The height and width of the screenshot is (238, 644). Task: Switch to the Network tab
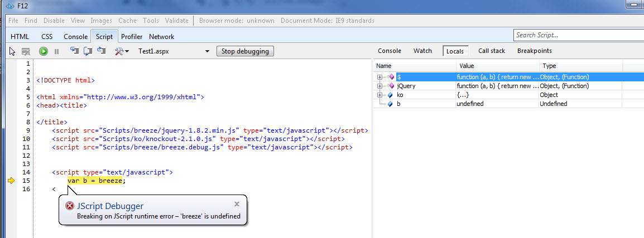click(161, 37)
